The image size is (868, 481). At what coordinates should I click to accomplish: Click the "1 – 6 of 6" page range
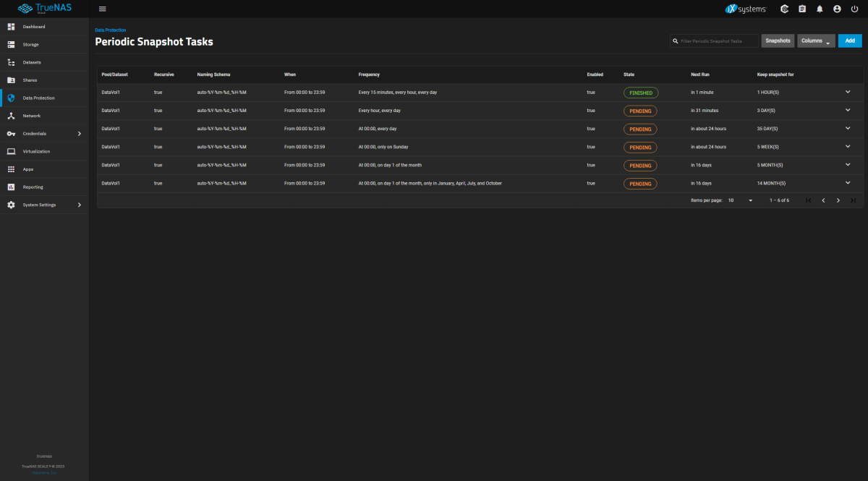(779, 200)
